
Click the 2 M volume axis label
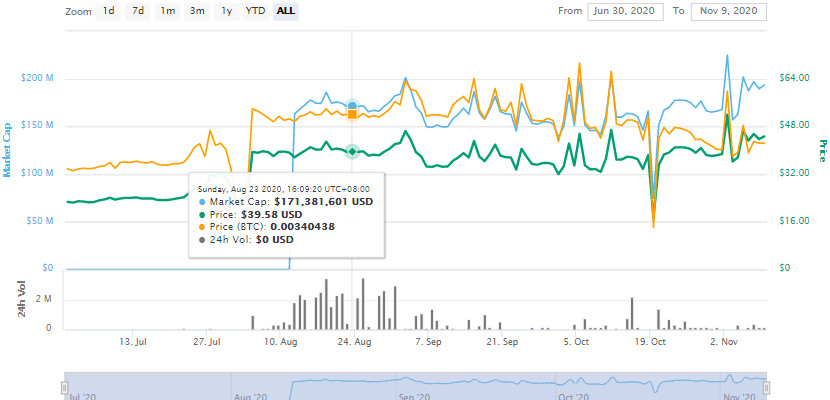point(43,299)
